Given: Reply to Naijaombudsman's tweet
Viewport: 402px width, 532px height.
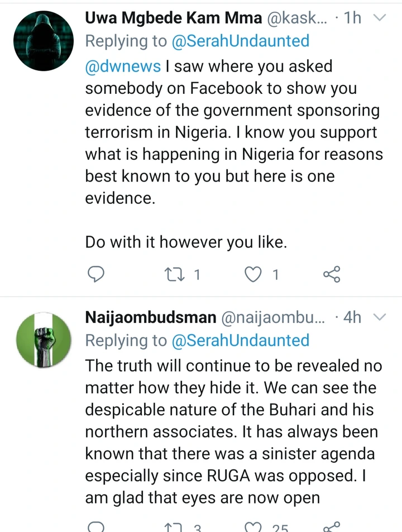Looking at the screenshot, I should click(x=96, y=527).
